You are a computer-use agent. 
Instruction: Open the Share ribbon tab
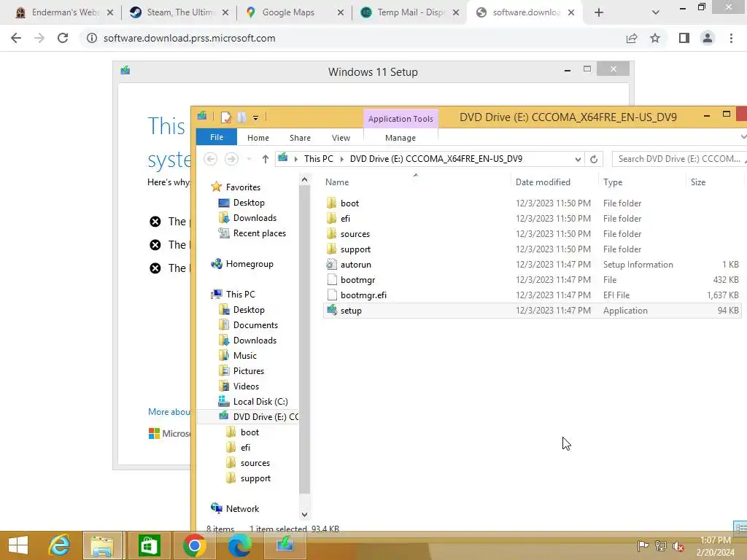300,138
